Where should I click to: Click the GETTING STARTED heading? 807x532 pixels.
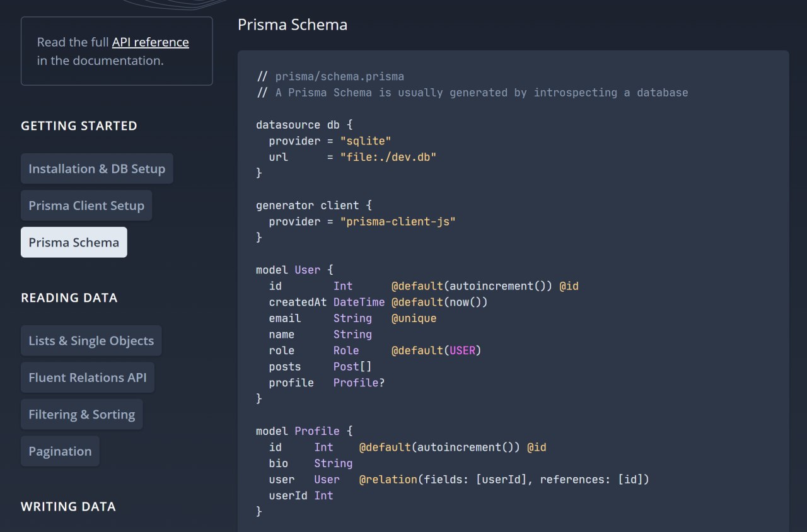click(x=79, y=126)
